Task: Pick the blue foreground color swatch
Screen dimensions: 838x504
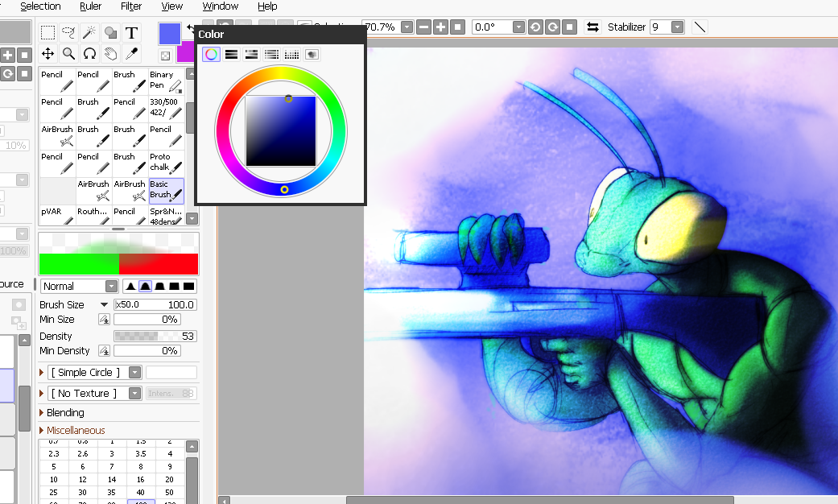Action: (169, 34)
